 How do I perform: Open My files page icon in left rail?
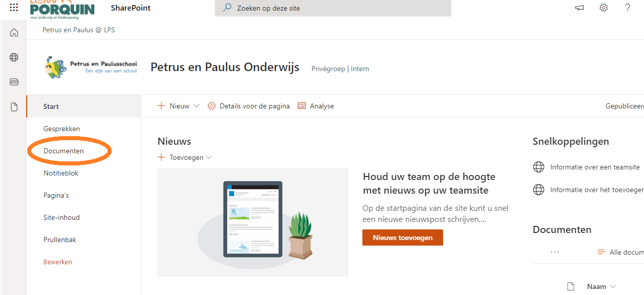tap(14, 107)
